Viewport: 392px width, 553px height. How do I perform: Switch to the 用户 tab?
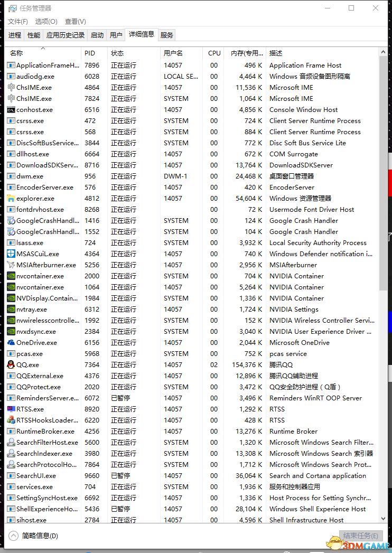[116, 35]
